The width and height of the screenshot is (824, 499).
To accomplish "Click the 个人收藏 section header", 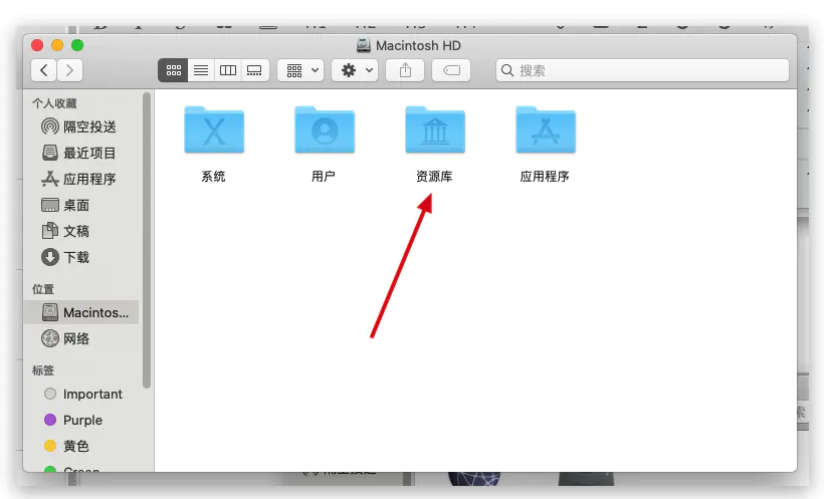I will [x=54, y=103].
